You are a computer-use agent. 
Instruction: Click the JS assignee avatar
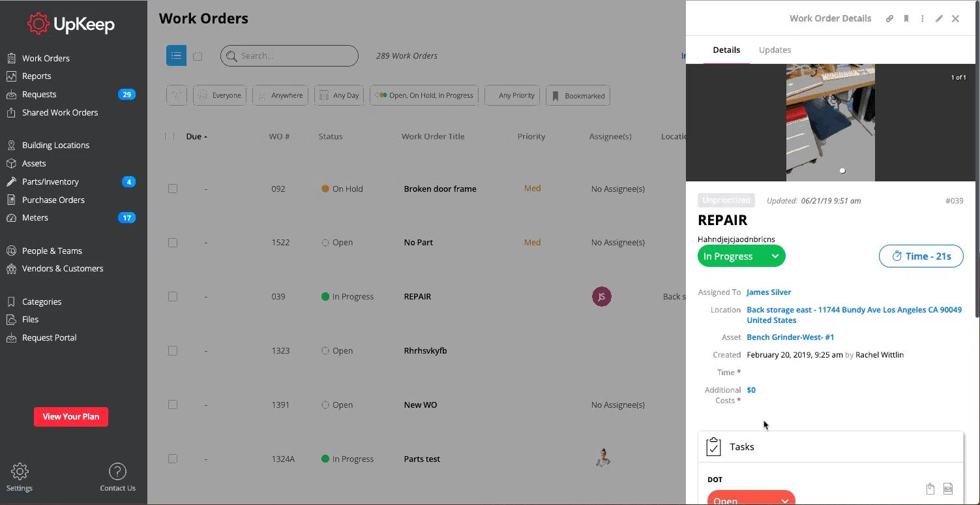602,296
